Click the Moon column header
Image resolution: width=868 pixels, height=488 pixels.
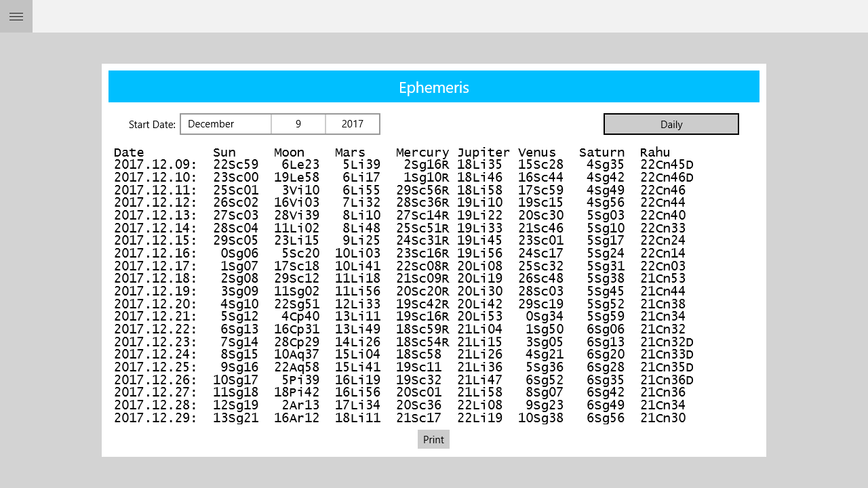(290, 152)
